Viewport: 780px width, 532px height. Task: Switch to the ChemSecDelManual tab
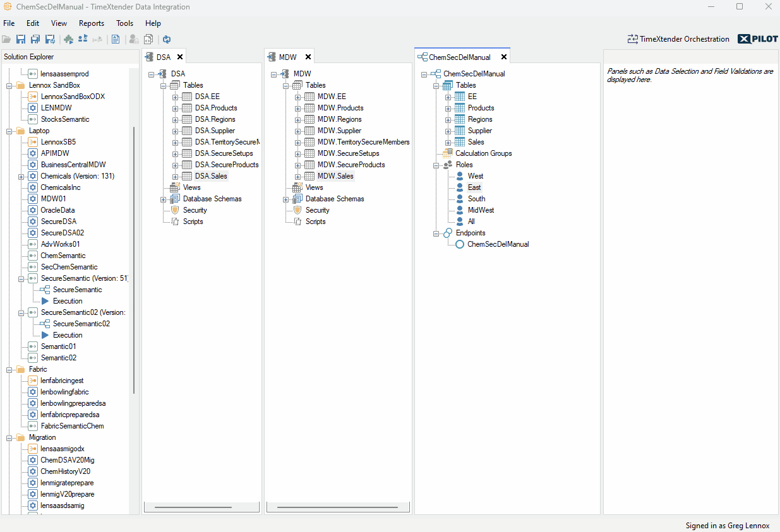(x=459, y=57)
